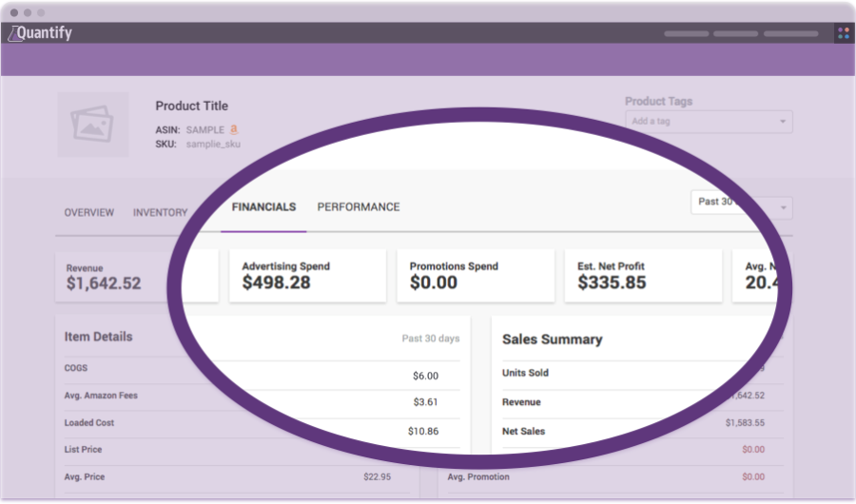Image resolution: width=856 pixels, height=504 pixels.
Task: Click the Quantify logo in header
Action: (41, 33)
